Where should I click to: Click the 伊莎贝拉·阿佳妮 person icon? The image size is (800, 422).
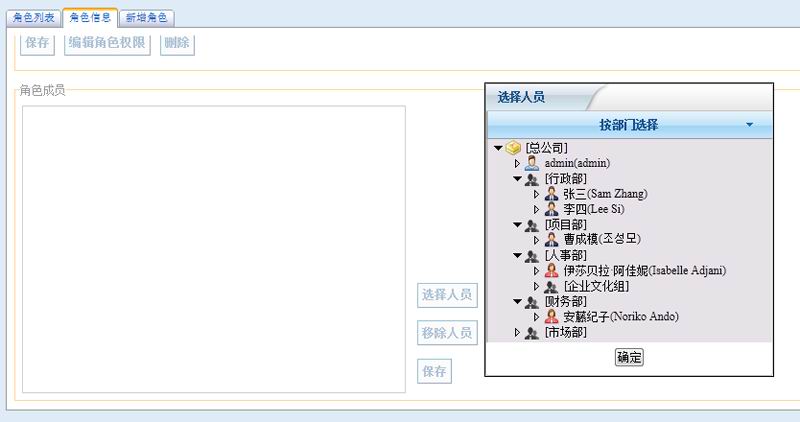pos(551,270)
